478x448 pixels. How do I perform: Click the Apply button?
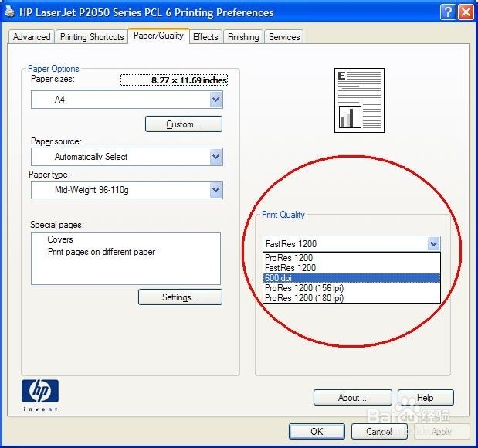click(x=442, y=431)
